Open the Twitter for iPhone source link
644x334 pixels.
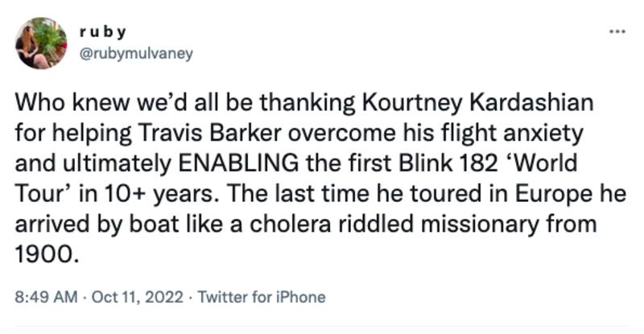pyautogui.click(x=262, y=297)
